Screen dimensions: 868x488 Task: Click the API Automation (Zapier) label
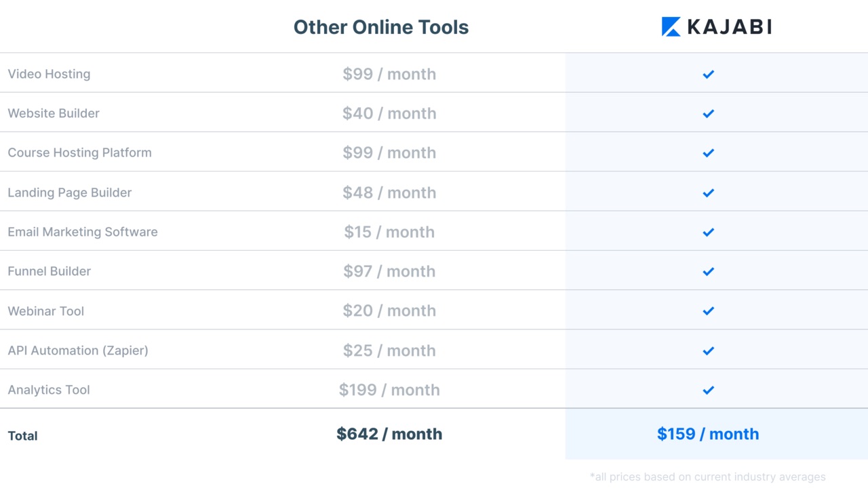tap(78, 350)
